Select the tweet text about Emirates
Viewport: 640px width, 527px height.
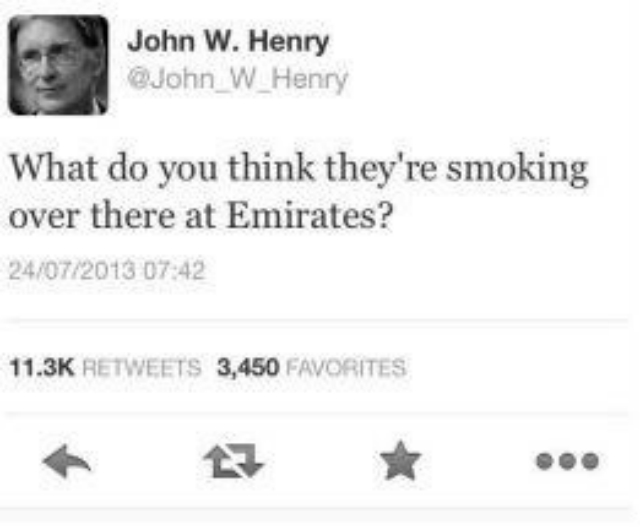(x=299, y=192)
